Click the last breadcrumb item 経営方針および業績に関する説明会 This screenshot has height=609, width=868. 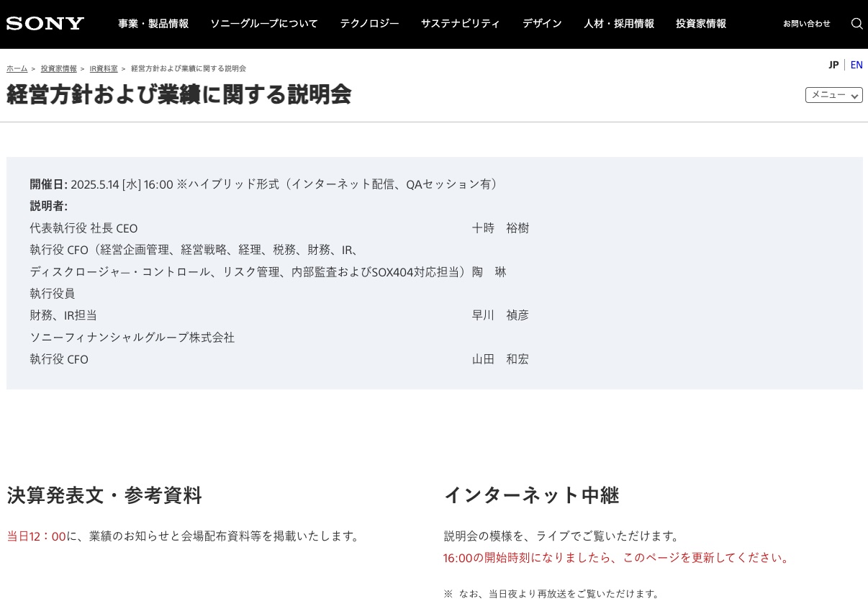pos(189,68)
